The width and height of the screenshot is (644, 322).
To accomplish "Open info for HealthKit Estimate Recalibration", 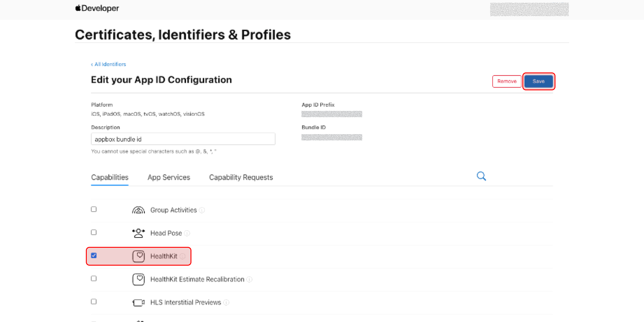I will point(249,279).
